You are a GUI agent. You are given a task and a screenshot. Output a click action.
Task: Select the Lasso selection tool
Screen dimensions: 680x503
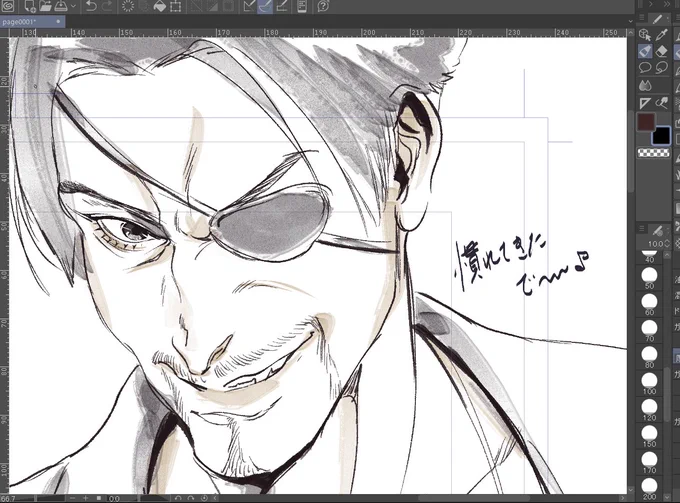[x=662, y=68]
